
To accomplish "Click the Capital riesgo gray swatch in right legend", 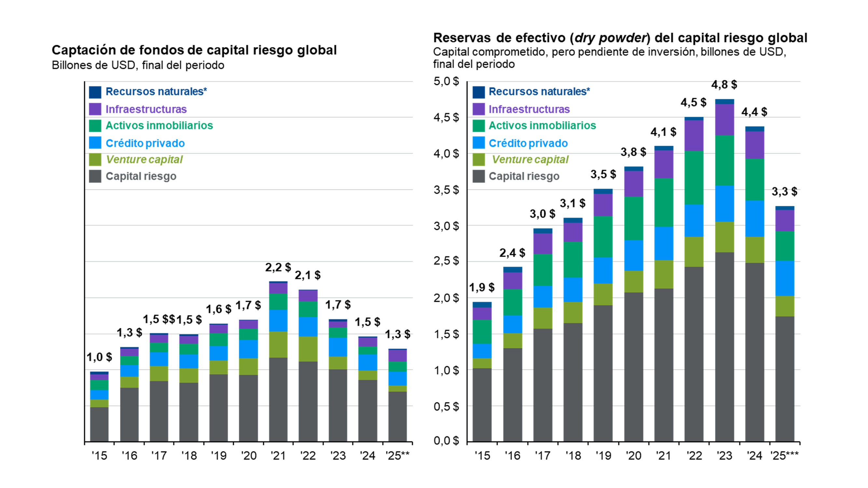I will point(478,176).
